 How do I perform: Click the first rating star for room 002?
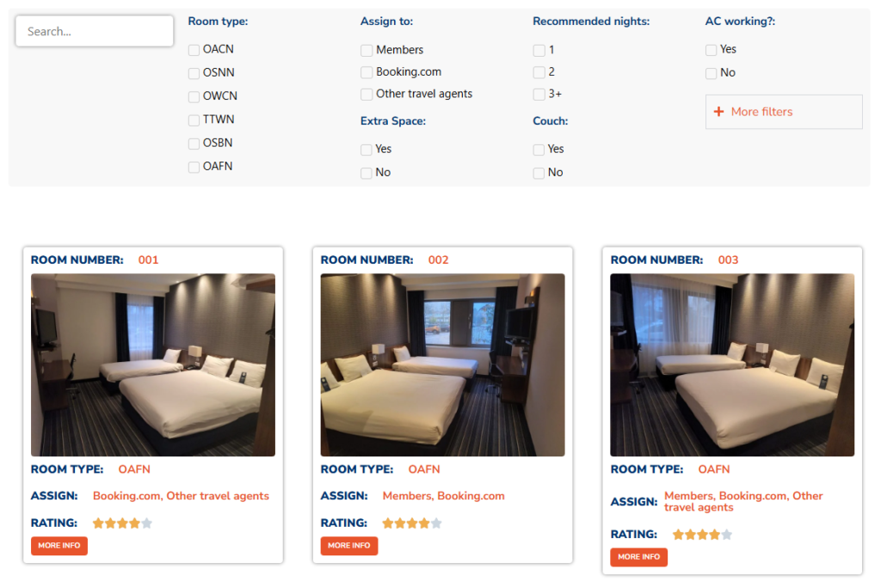tap(388, 523)
